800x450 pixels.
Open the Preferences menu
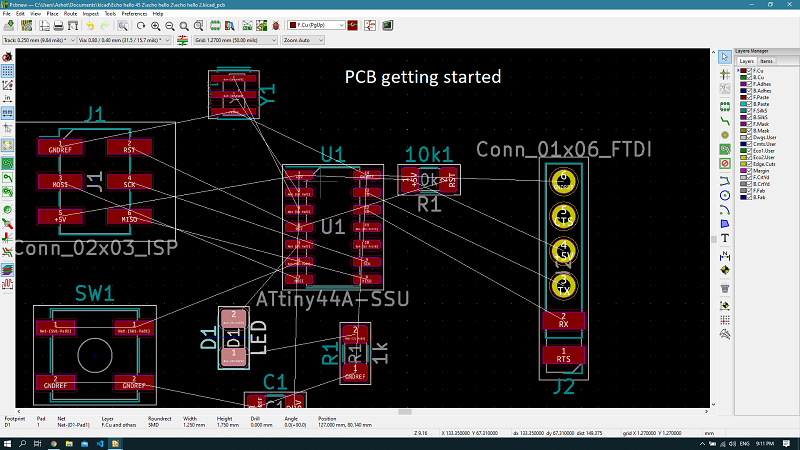(134, 14)
